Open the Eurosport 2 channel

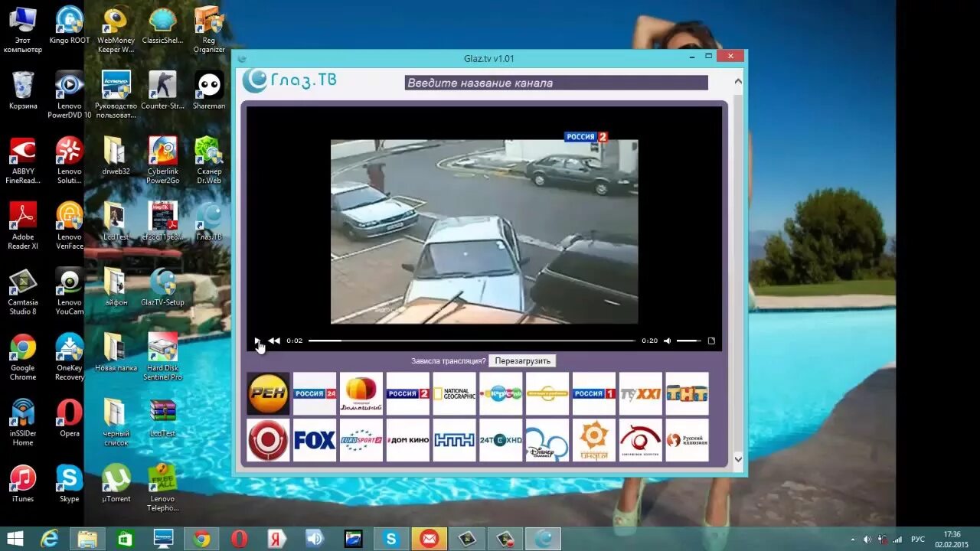click(361, 440)
